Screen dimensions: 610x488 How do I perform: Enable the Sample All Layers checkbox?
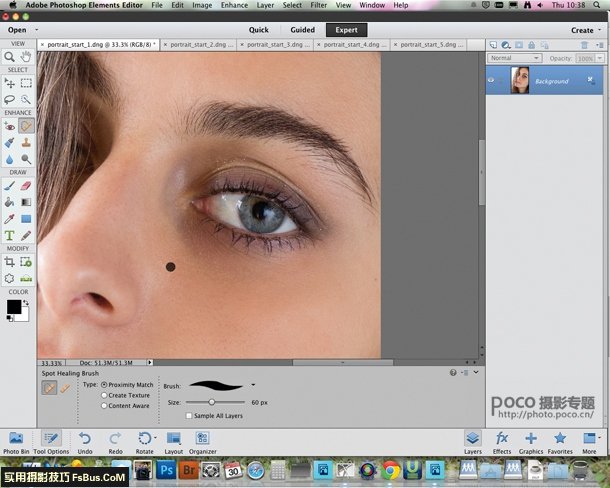click(190, 415)
